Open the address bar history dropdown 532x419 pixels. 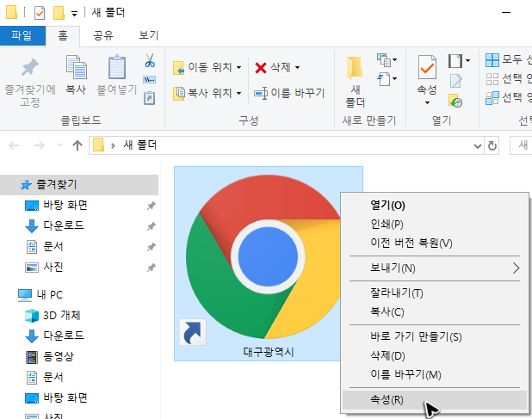tap(478, 146)
